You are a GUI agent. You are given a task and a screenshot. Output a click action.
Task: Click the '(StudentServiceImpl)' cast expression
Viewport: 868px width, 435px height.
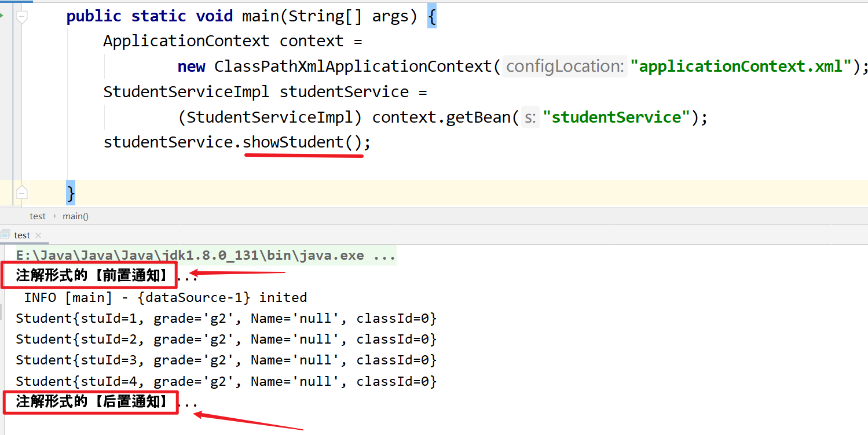tap(270, 117)
